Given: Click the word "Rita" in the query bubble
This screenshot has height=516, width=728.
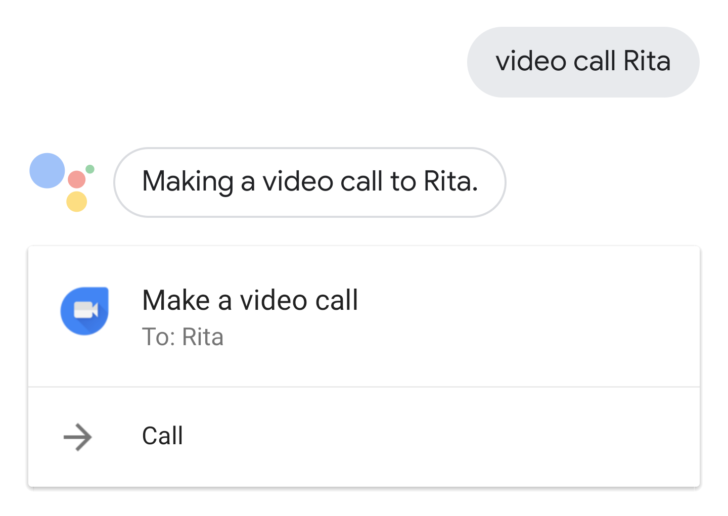Looking at the screenshot, I should click(647, 61).
